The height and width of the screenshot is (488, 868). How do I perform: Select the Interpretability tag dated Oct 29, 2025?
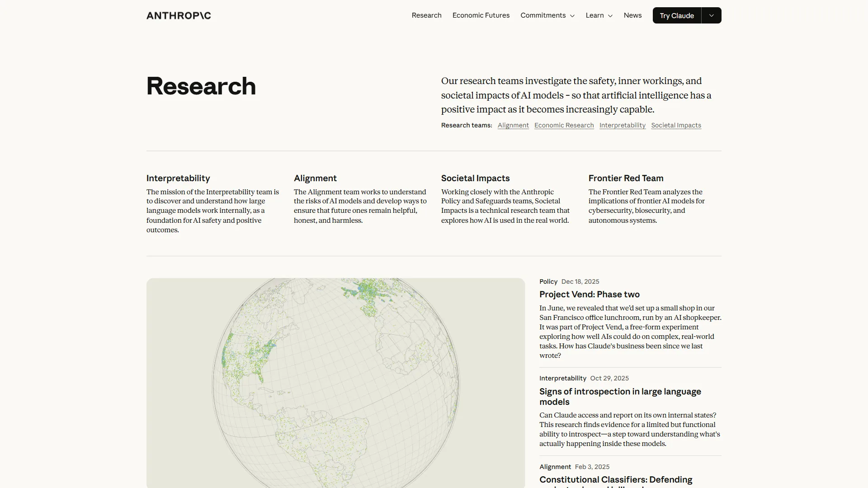562,378
